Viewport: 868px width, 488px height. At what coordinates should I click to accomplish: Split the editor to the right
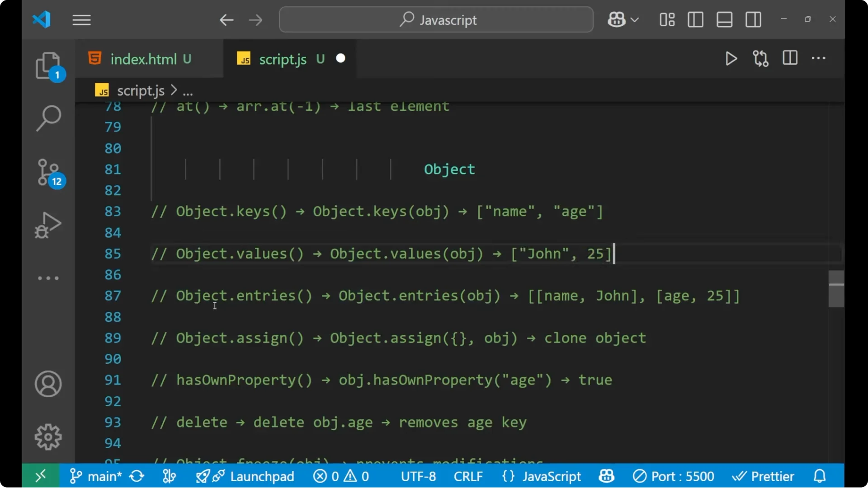click(790, 58)
